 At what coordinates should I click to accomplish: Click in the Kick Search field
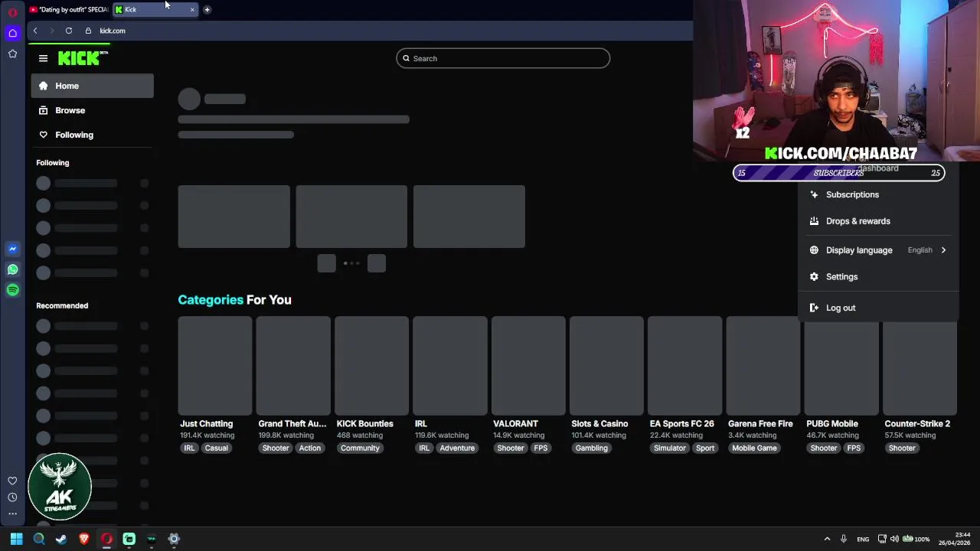tap(503, 58)
